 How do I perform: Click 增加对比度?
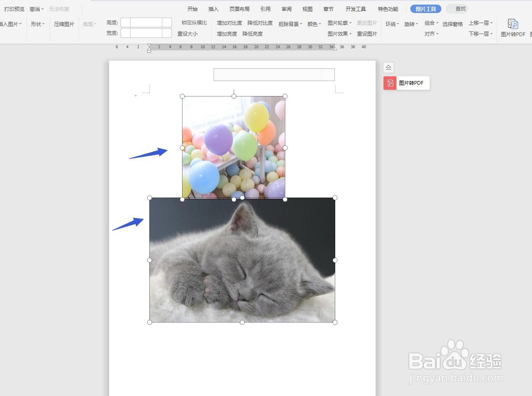(x=229, y=23)
